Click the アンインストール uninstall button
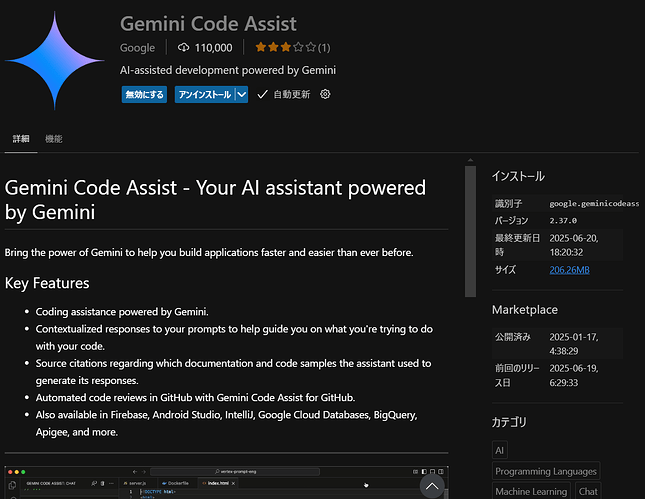This screenshot has height=499, width=645. (x=205, y=95)
